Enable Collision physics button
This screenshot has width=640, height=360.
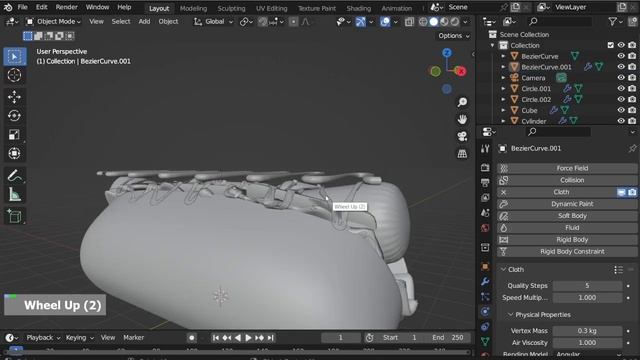pyautogui.click(x=567, y=180)
